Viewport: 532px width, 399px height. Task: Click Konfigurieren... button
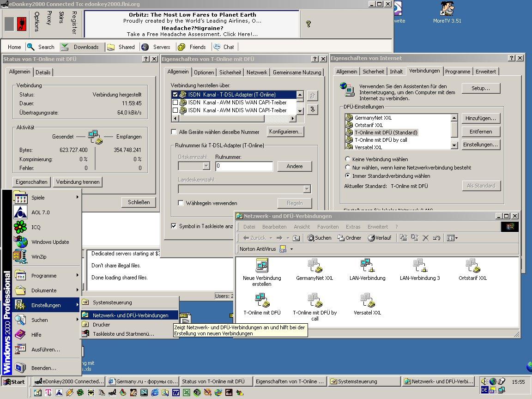click(x=285, y=132)
